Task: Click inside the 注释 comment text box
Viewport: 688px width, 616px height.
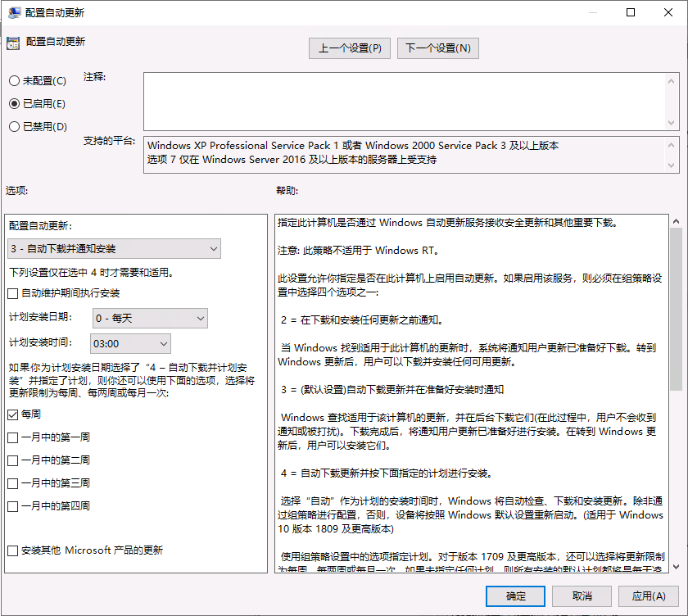Action: click(x=404, y=102)
